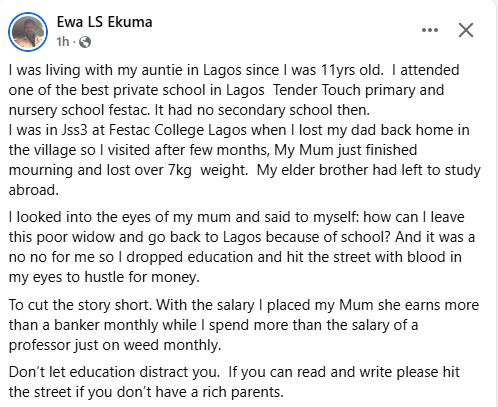This screenshot has height=407, width=498.
Task: Open the three-dot post options menu
Action: click(430, 30)
